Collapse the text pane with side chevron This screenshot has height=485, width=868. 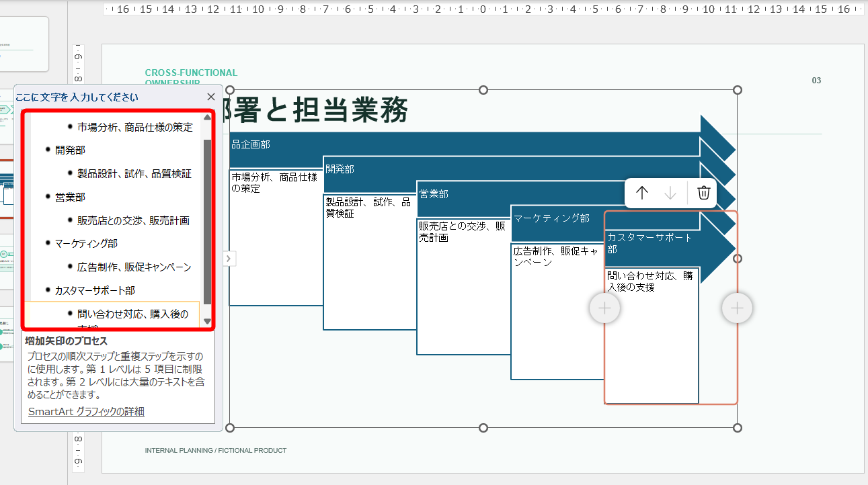click(229, 259)
